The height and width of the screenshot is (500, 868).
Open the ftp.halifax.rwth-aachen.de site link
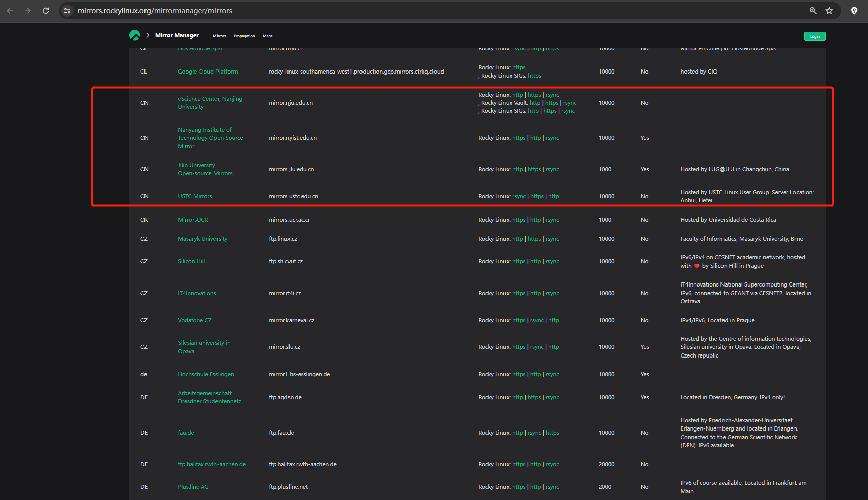click(211, 464)
